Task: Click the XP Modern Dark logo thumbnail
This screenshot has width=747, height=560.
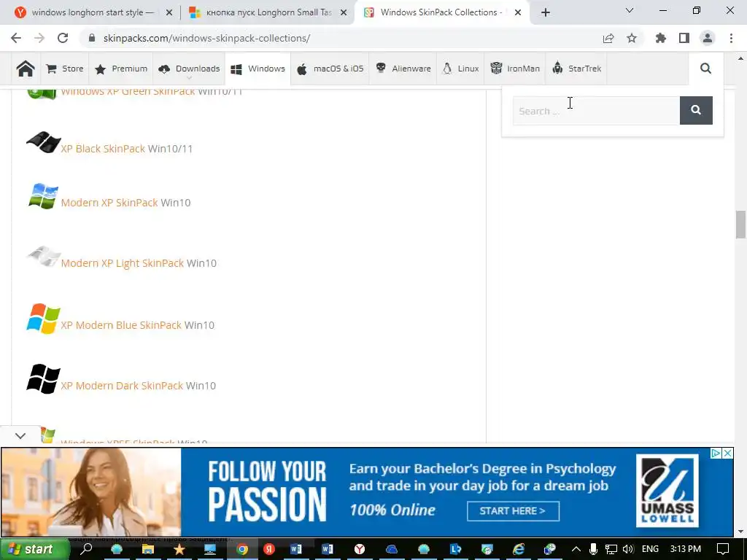Action: [43, 379]
